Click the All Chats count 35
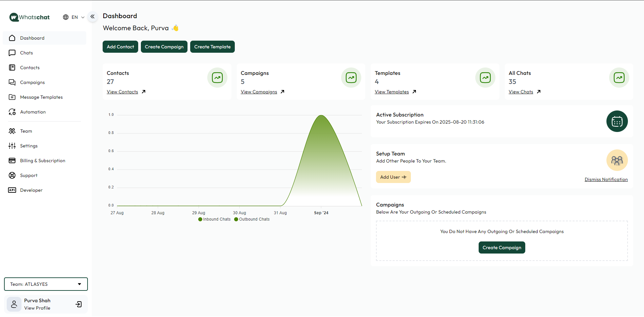 click(513, 82)
